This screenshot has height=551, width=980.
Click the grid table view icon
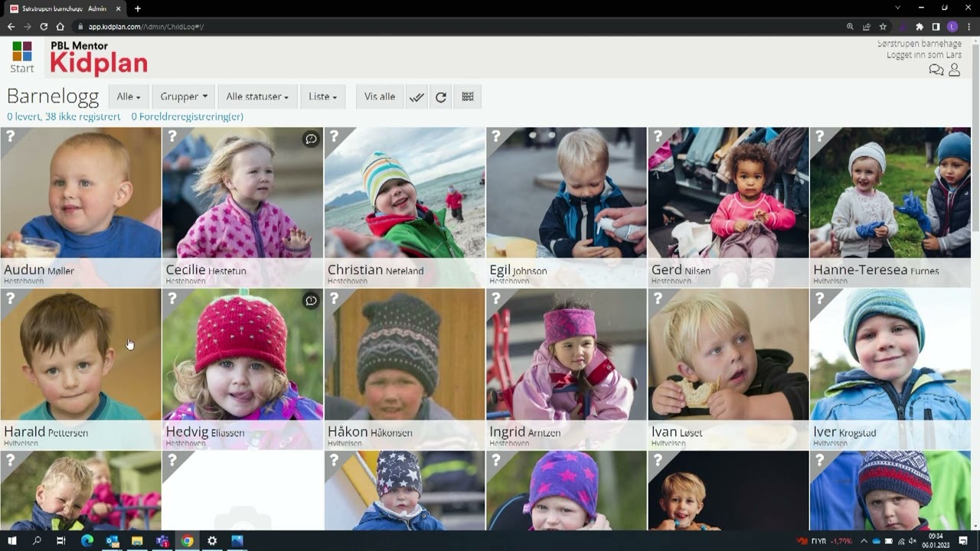(x=468, y=97)
